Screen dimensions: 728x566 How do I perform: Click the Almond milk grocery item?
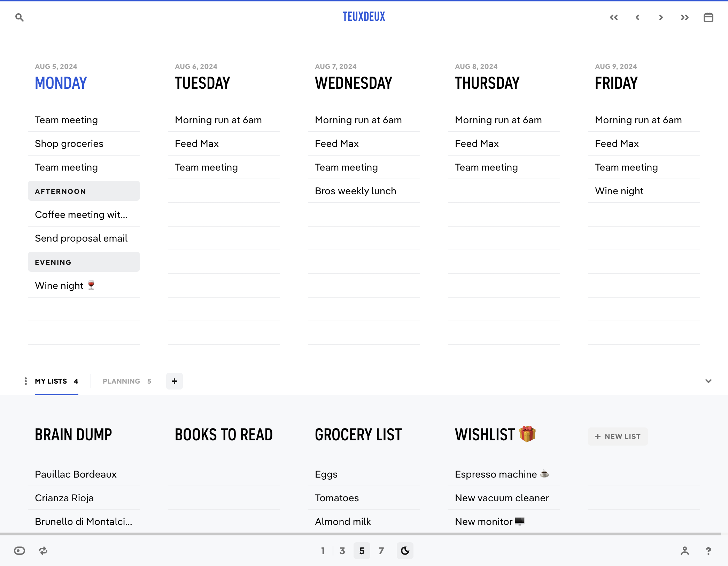364,521
